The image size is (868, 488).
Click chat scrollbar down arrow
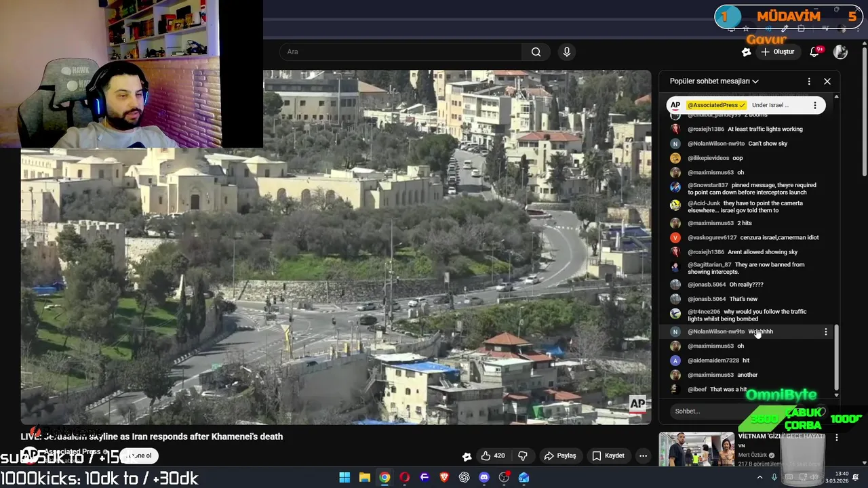click(x=837, y=394)
